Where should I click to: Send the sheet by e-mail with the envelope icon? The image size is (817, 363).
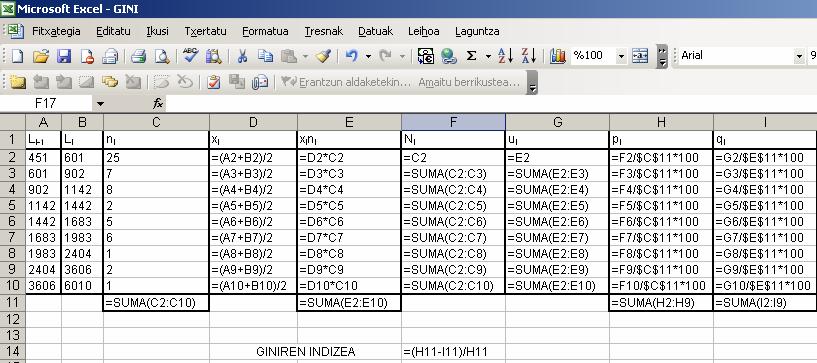point(109,56)
